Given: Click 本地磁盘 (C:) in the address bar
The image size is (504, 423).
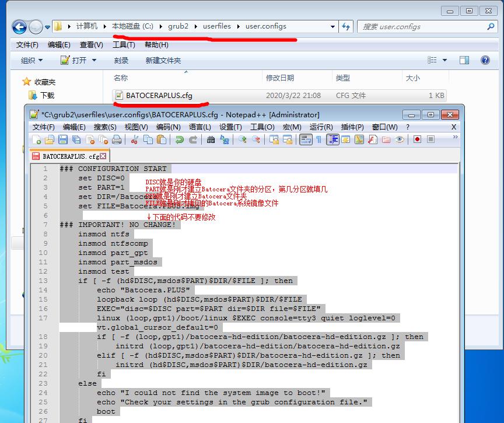Looking at the screenshot, I should tap(132, 26).
